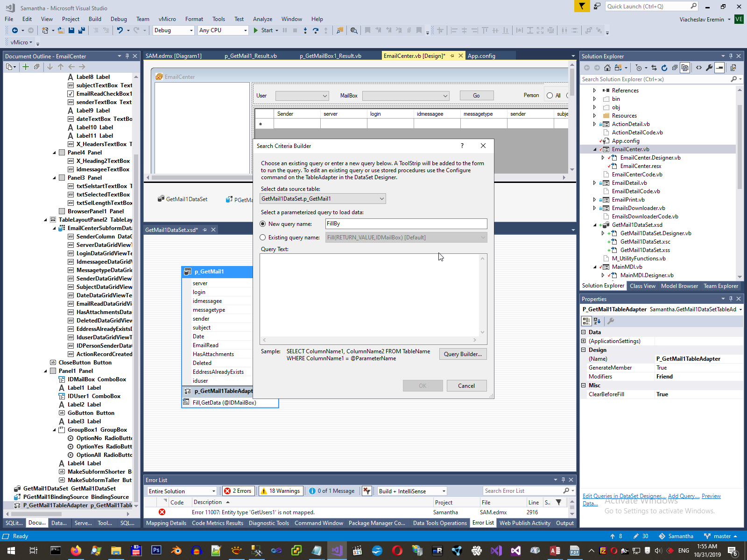Click the Error List filter funnel icon

pyautogui.click(x=558, y=503)
